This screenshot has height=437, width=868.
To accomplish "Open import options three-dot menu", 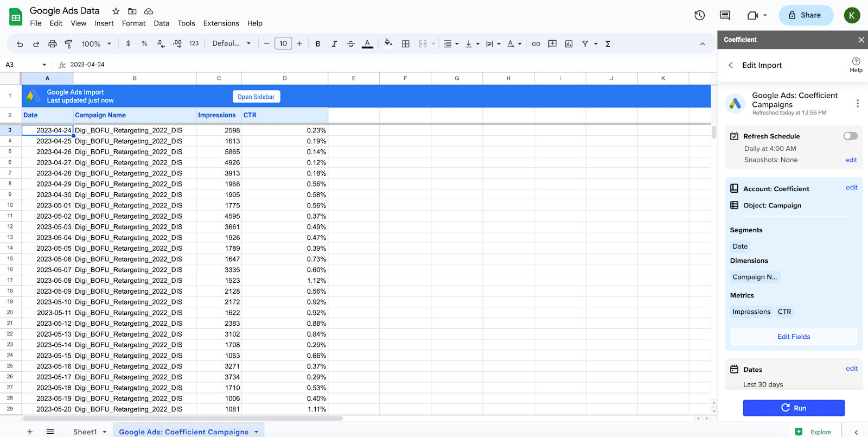I will coord(857,103).
